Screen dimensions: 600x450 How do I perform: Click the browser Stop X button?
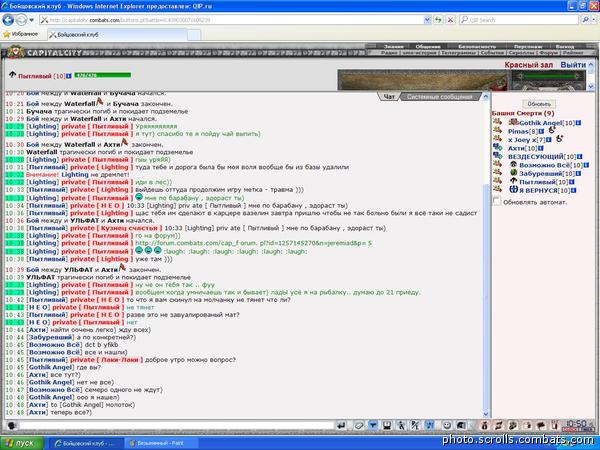click(x=451, y=20)
